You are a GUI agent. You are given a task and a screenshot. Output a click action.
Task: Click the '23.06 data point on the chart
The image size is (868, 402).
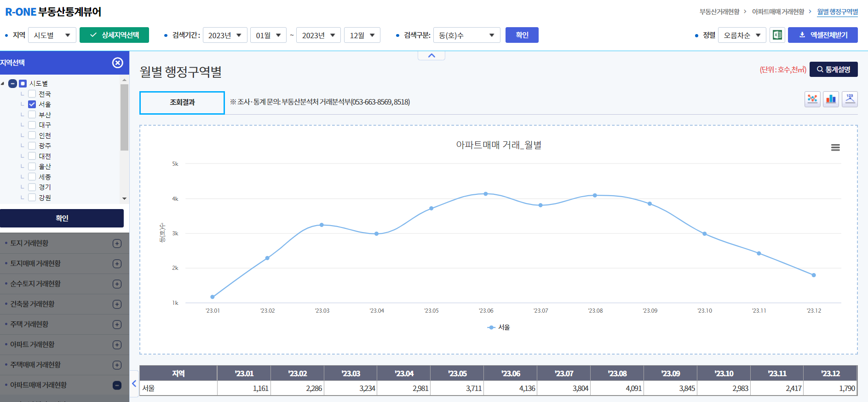(486, 194)
